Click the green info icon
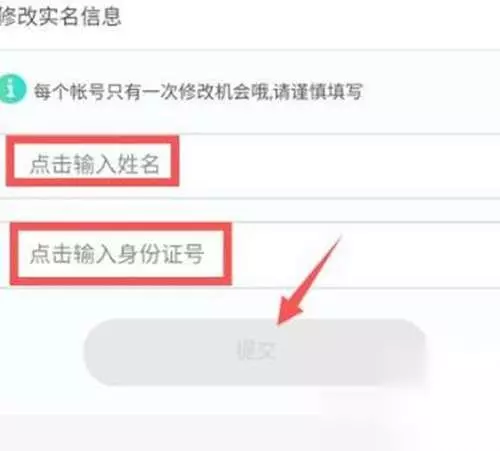 coord(11,89)
